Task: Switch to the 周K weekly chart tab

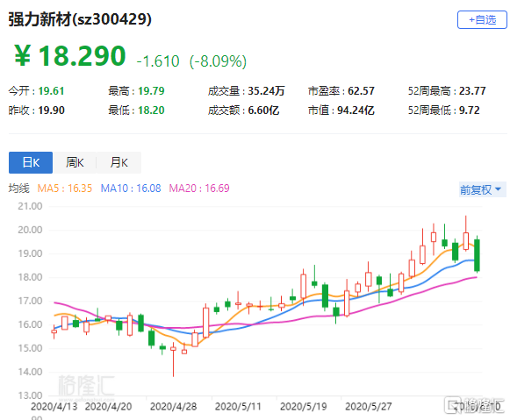Action: click(75, 162)
